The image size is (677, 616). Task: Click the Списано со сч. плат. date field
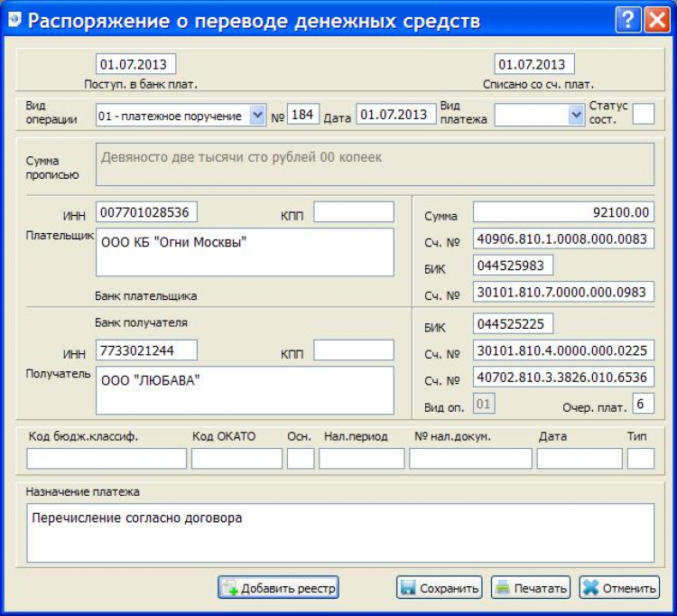[x=534, y=64]
